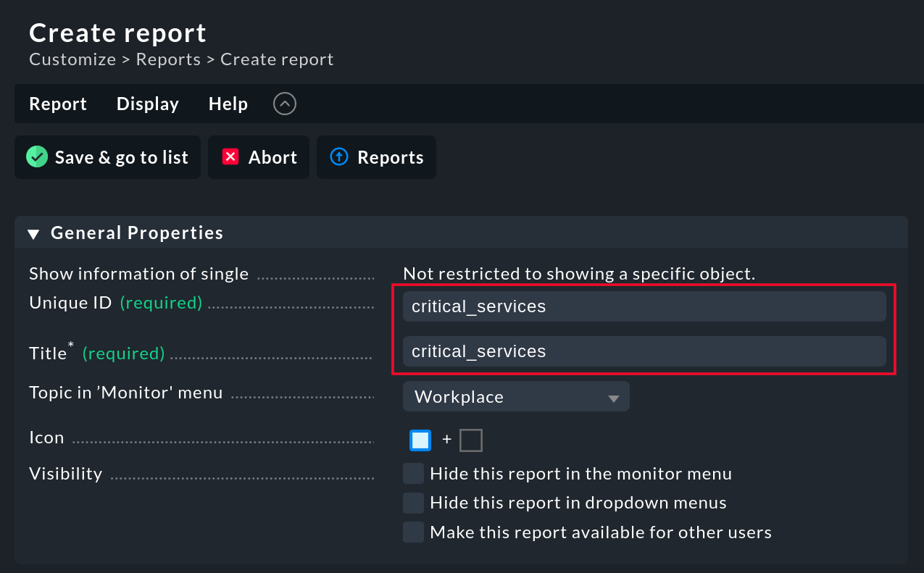Click the red X Abort icon
Viewport: 924px width, 573px height.
tap(230, 157)
